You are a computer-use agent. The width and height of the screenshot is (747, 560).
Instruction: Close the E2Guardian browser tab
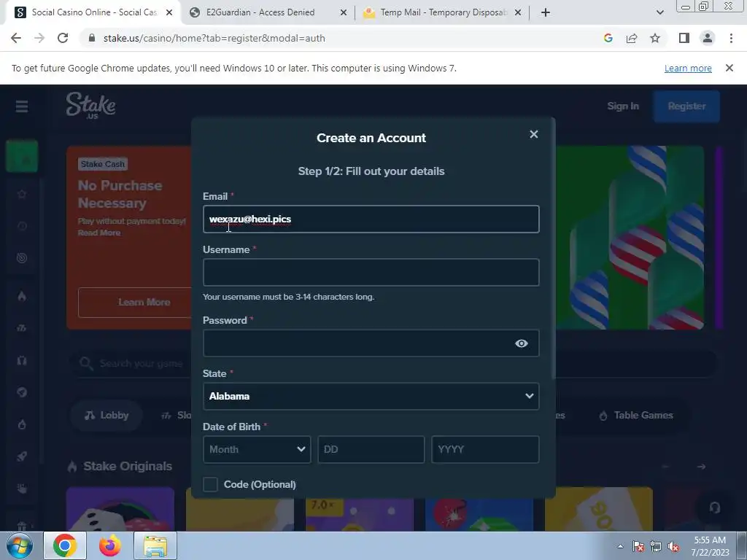344,13
